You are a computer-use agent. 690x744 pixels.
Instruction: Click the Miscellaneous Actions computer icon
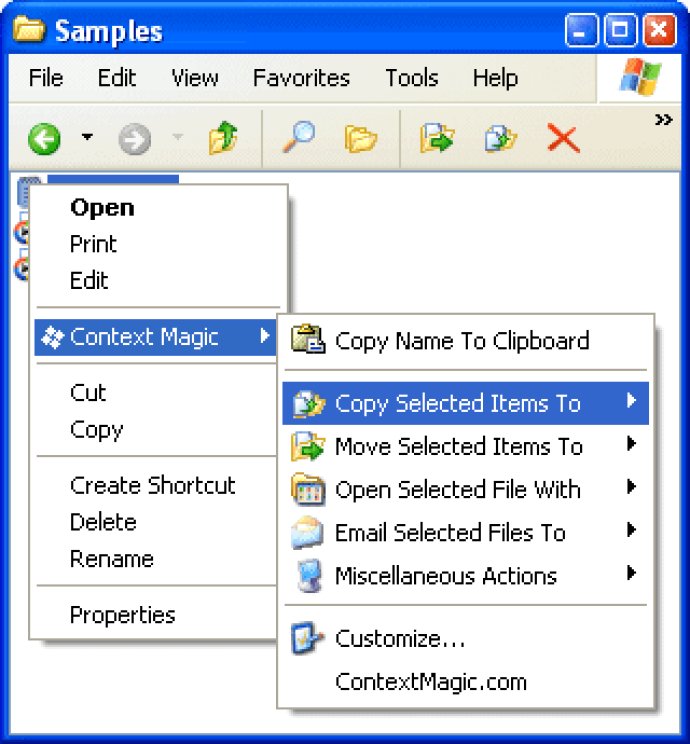309,576
